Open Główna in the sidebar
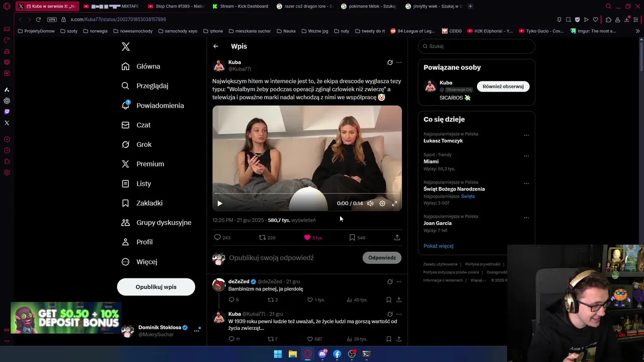This screenshot has width=644, height=362. [141, 66]
